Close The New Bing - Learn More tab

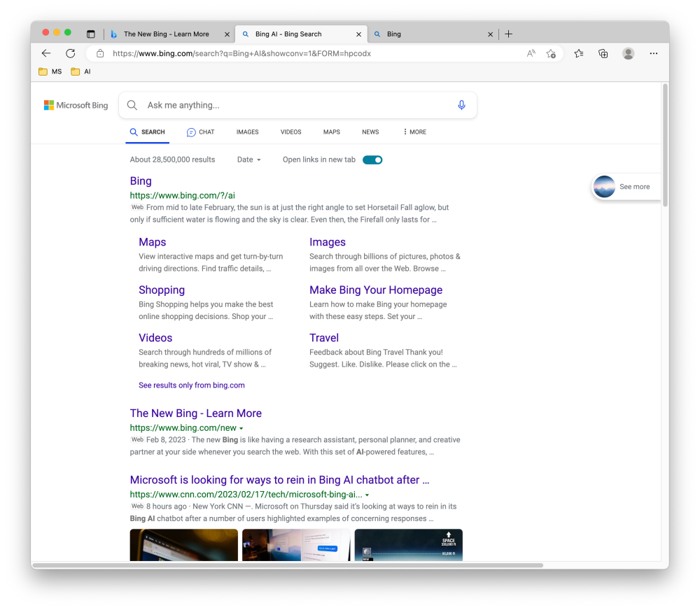click(x=227, y=34)
